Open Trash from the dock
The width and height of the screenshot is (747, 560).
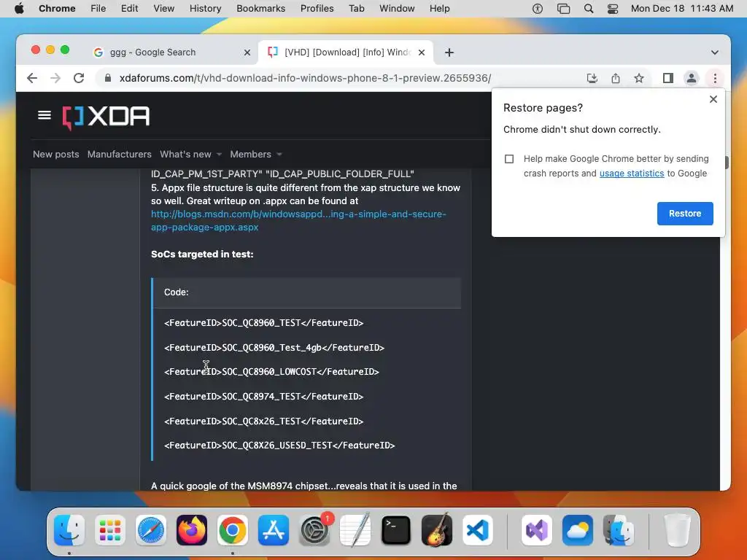tap(677, 530)
